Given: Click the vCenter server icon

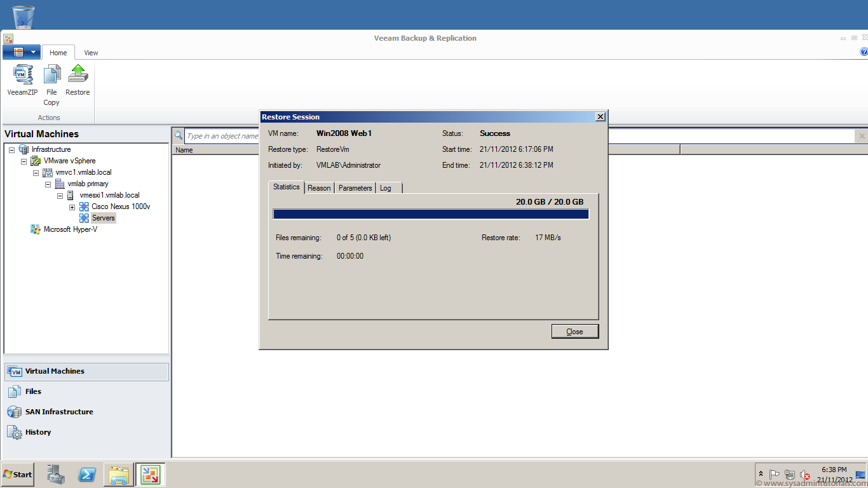Looking at the screenshot, I should point(48,172).
